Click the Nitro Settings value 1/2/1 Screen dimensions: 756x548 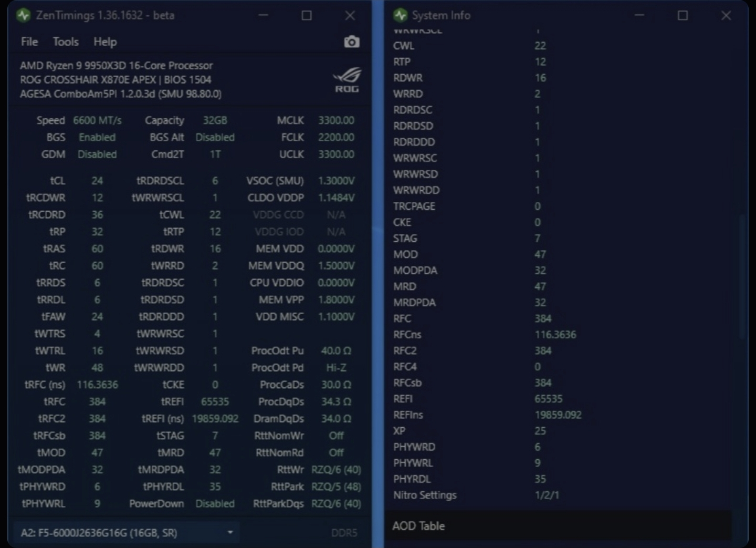(x=547, y=495)
